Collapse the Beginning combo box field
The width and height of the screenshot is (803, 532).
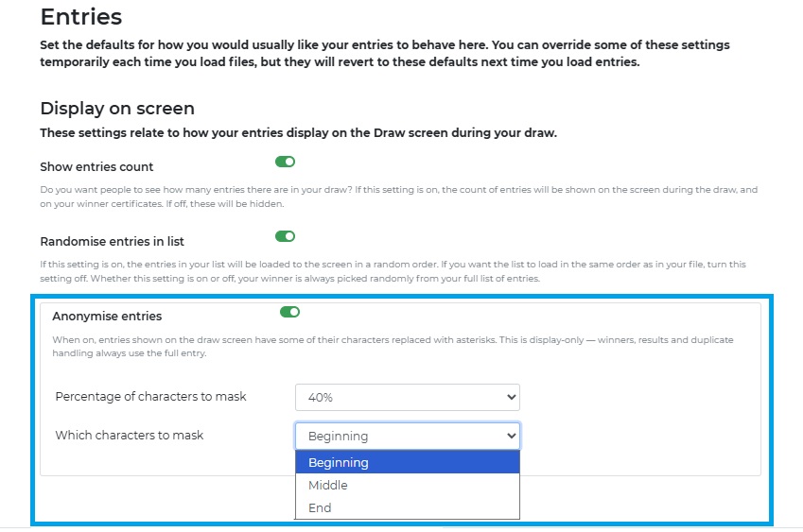coord(407,436)
